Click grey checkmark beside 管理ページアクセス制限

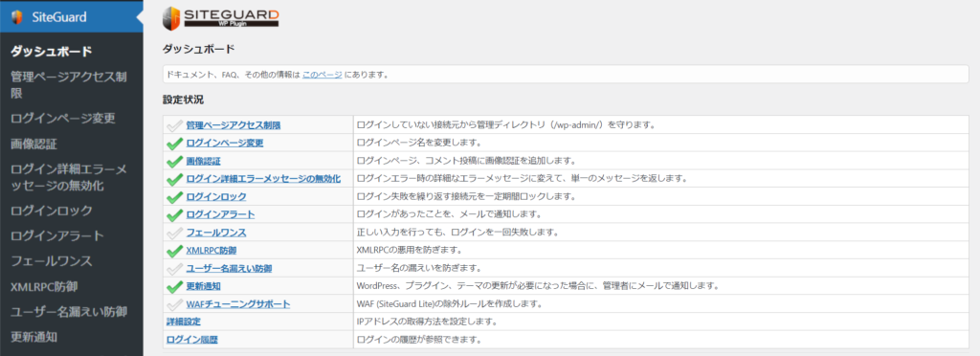click(x=174, y=125)
